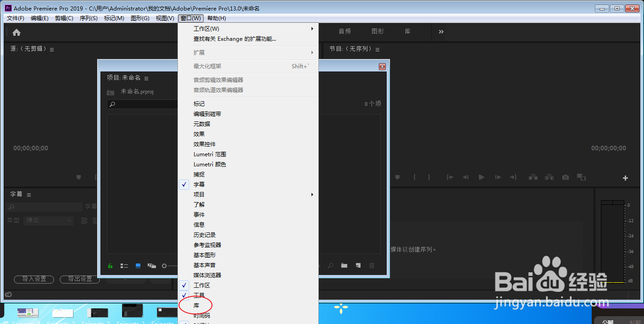This screenshot has height=324, width=644.
Task: Click the Find magnifier icon at Project panel bottom
Action: tap(330, 265)
